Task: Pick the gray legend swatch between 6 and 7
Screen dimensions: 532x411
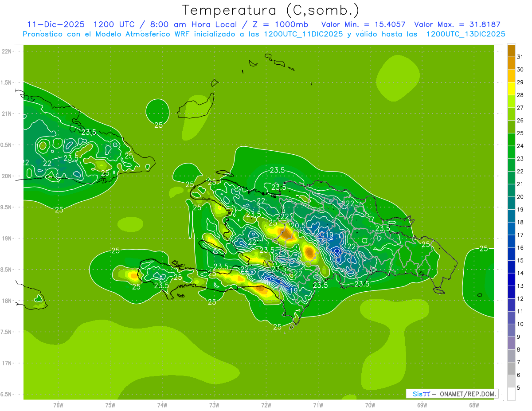Action: 511,369
